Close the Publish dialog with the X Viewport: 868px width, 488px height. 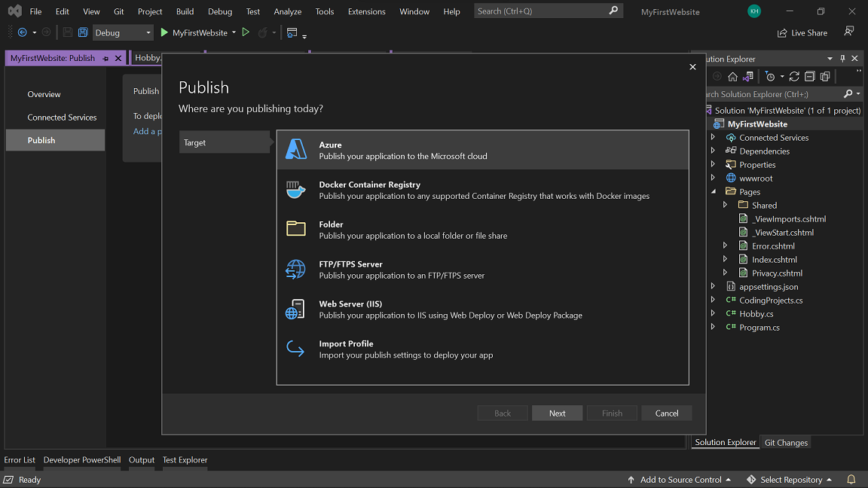pos(692,67)
